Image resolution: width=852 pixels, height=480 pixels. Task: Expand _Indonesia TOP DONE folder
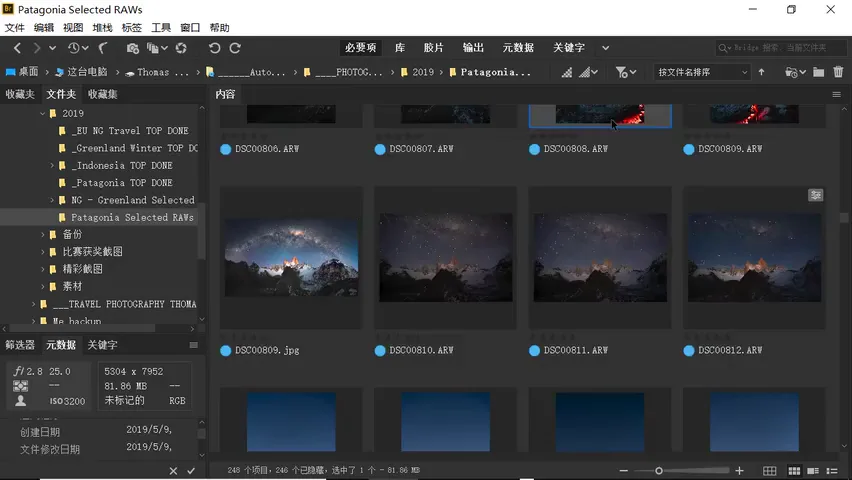(52, 165)
